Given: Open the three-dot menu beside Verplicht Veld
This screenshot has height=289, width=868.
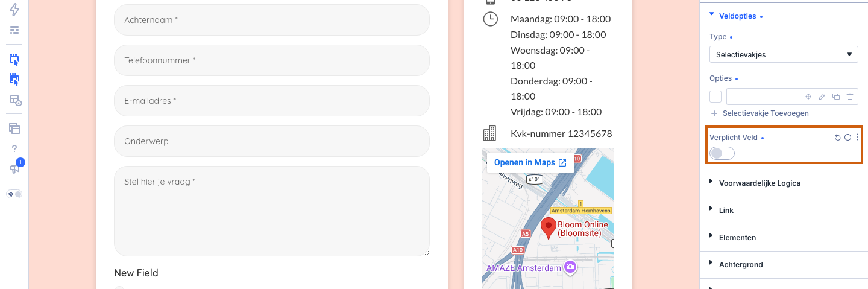Looking at the screenshot, I should coord(857,138).
